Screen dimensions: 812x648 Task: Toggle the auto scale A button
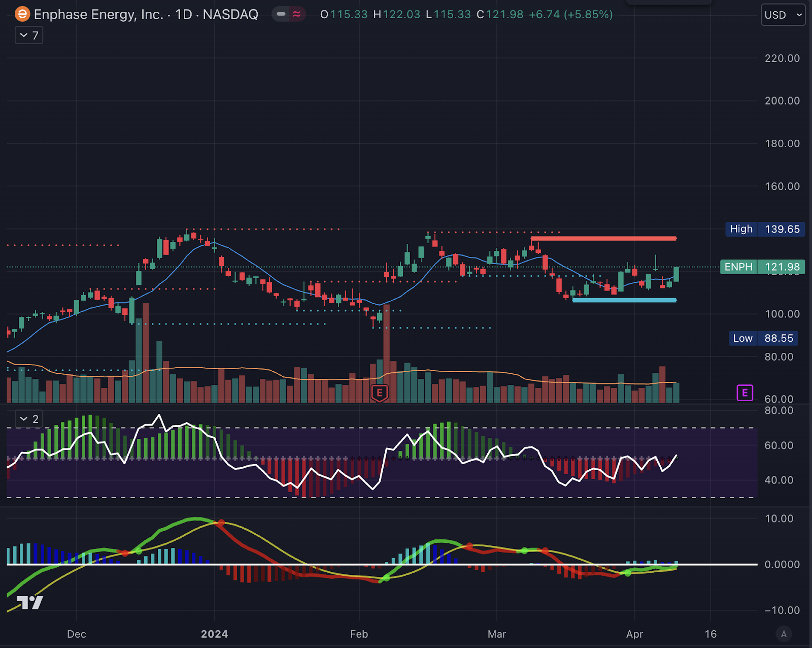coord(784,634)
